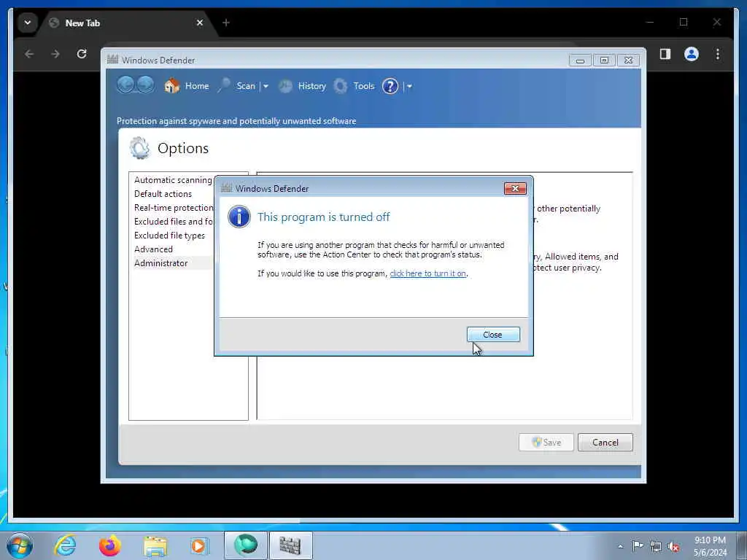The height and width of the screenshot is (560, 747).
Task: Select Default actions in the options list
Action: [163, 194]
